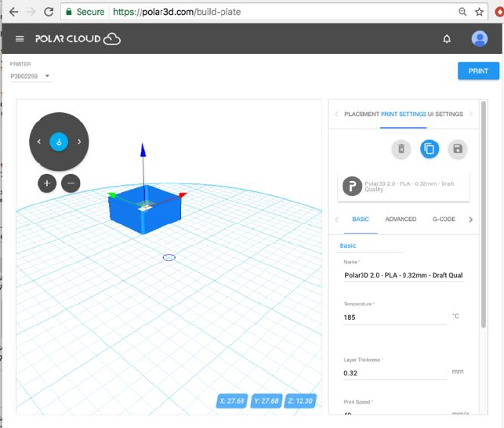
Task: Copy the print settings profile
Action: click(x=430, y=149)
